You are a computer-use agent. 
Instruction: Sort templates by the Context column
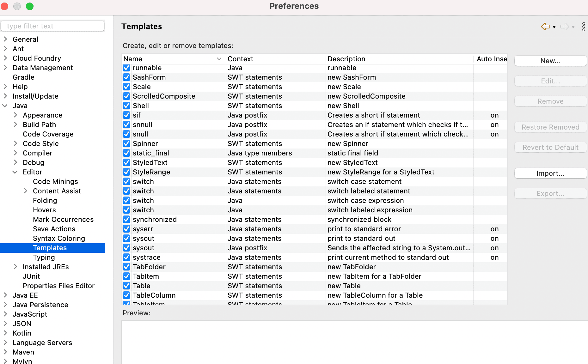[x=276, y=59]
